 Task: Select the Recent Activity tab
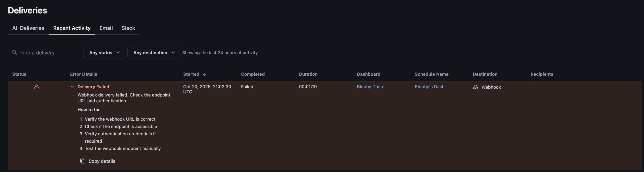[x=72, y=28]
